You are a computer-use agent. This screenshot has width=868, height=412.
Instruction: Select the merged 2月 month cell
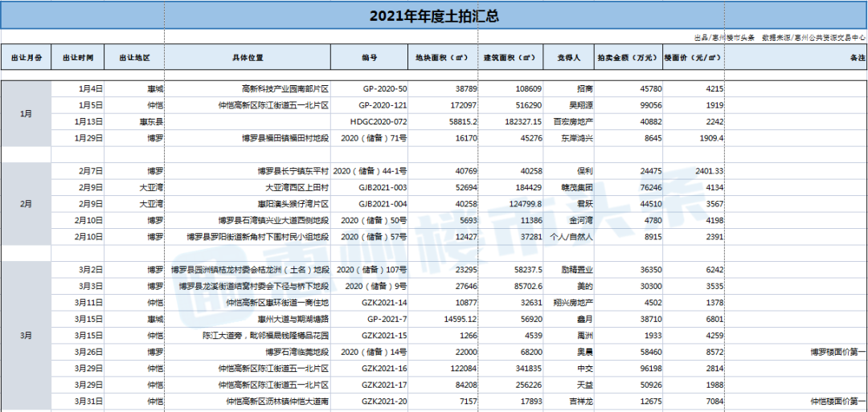click(x=26, y=204)
